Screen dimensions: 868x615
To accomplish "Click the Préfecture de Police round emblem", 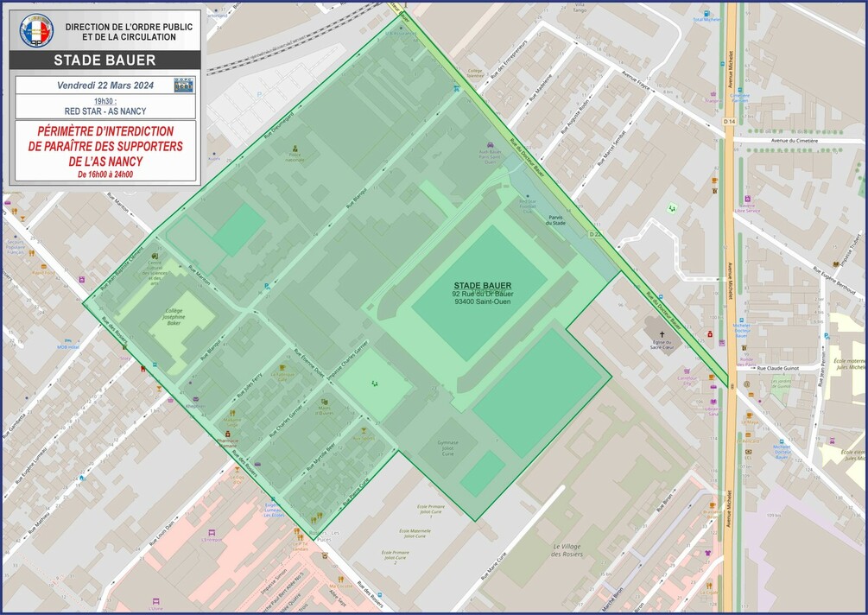I will coord(36,32).
